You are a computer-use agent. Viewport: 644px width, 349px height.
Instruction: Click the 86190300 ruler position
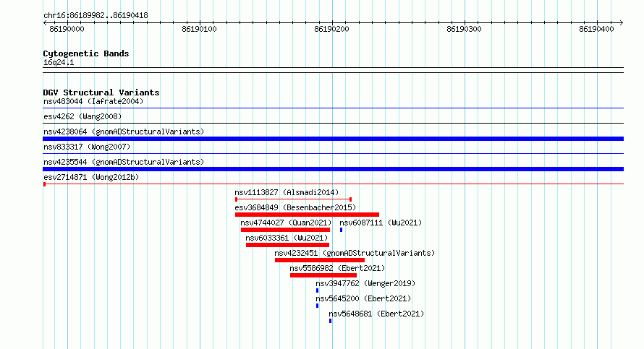tap(464, 29)
